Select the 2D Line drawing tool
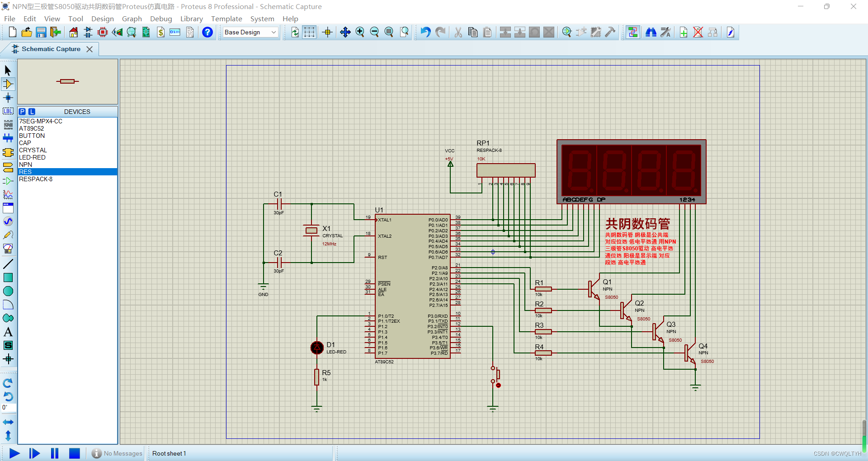868x461 pixels. click(x=8, y=263)
